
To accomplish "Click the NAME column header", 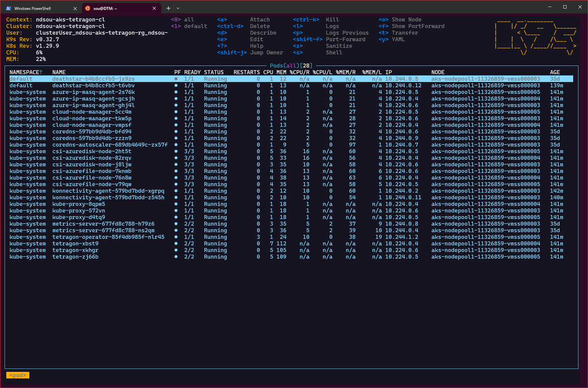I will (59, 72).
